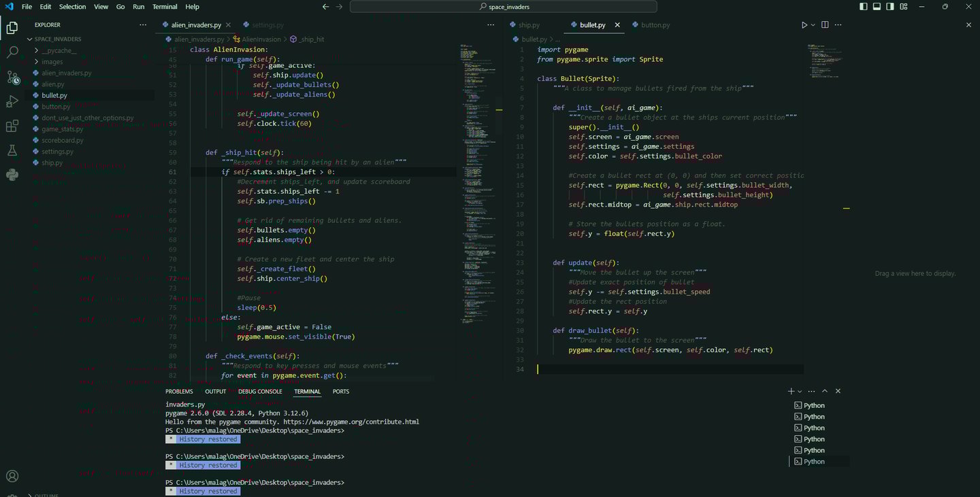This screenshot has height=497, width=980.
Task: Open the Edit menu
Action: coord(46,7)
